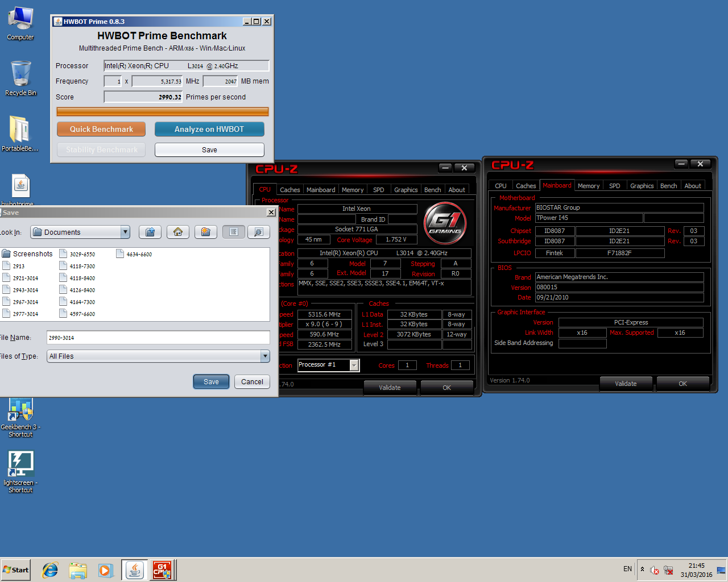Switch to Mainboard tab in left CPU-Z window
Viewport: 728px width, 582px height.
click(321, 190)
